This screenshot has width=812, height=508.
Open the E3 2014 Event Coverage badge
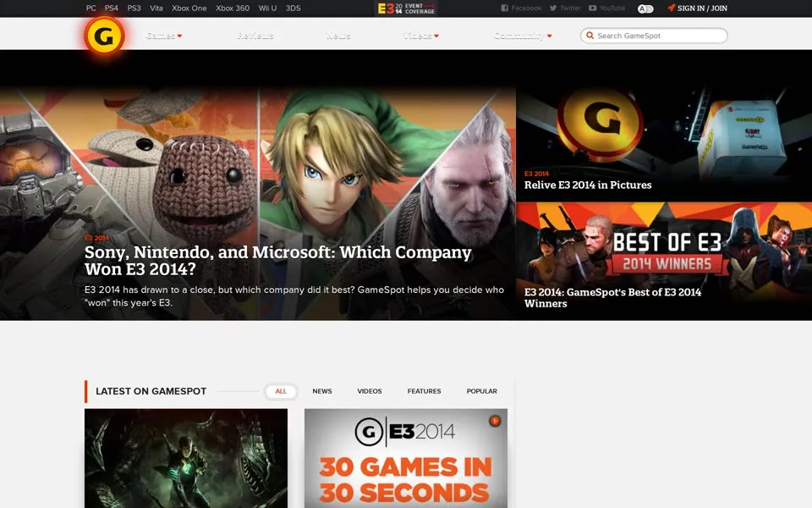tap(406, 8)
